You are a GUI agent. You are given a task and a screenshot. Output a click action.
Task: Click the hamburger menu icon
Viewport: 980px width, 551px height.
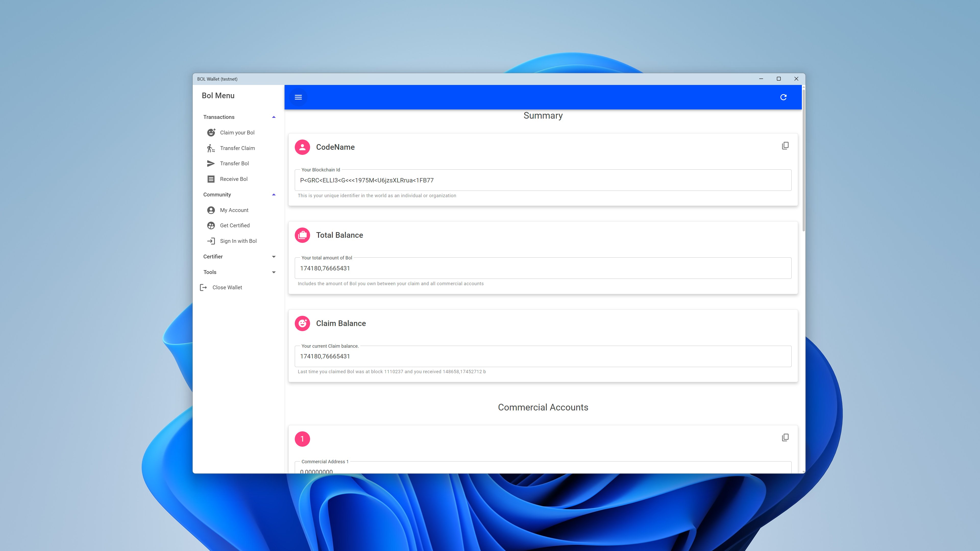click(298, 97)
